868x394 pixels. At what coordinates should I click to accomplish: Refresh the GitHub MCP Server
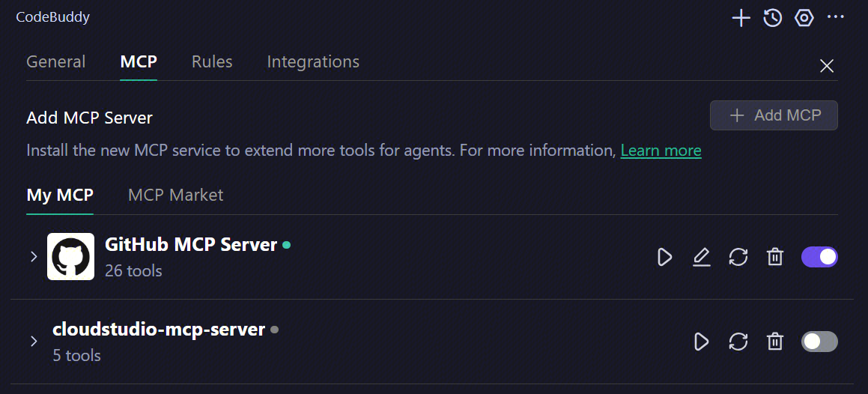(738, 258)
